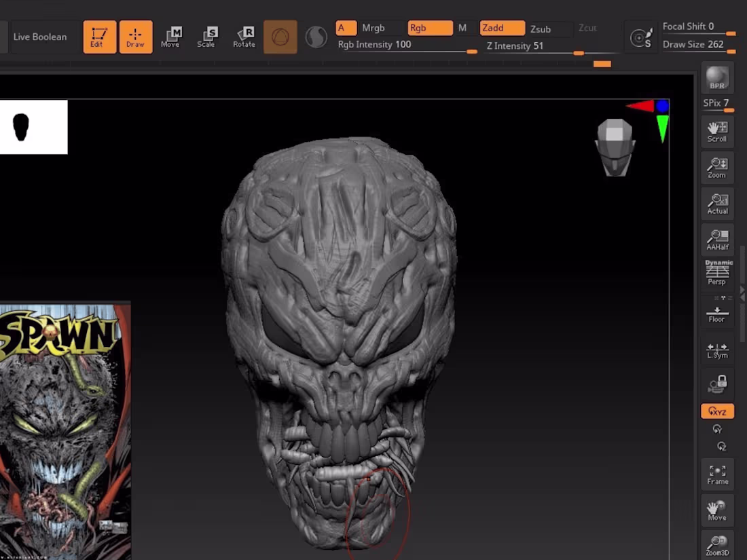Click the Actual size icon
Image resolution: width=747 pixels, height=560 pixels.
tap(717, 204)
